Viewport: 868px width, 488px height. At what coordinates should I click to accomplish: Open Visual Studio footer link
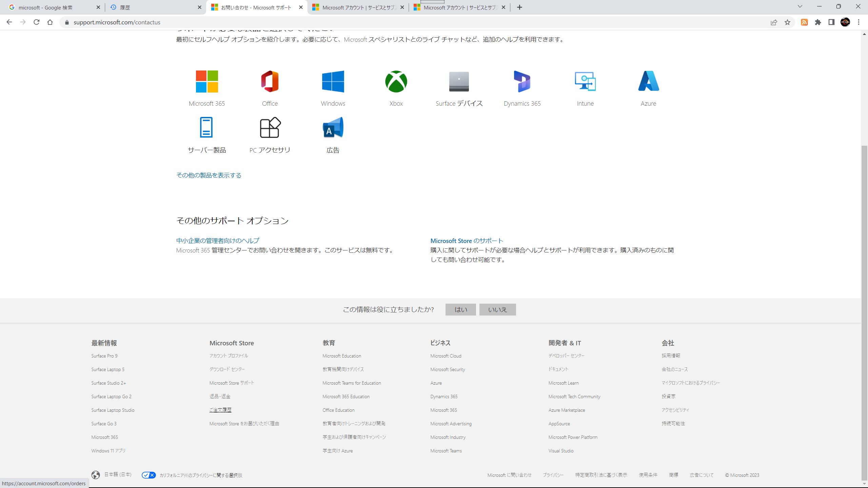click(561, 451)
